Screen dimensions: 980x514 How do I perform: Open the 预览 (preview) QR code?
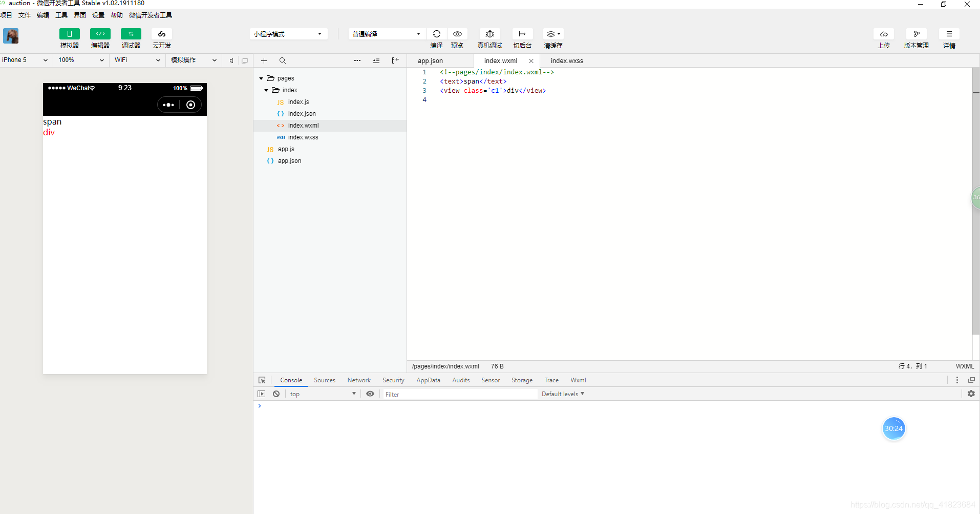(x=457, y=34)
